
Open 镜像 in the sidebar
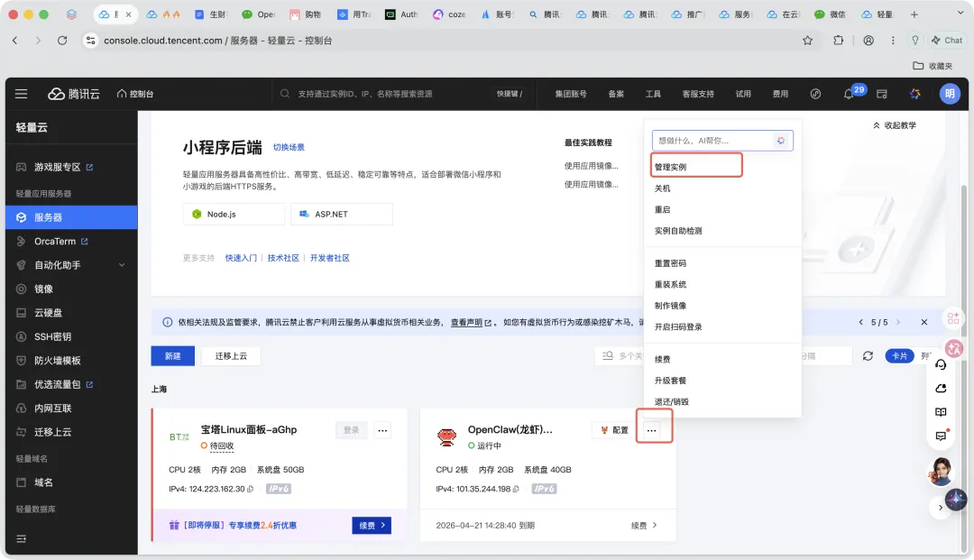coord(43,289)
